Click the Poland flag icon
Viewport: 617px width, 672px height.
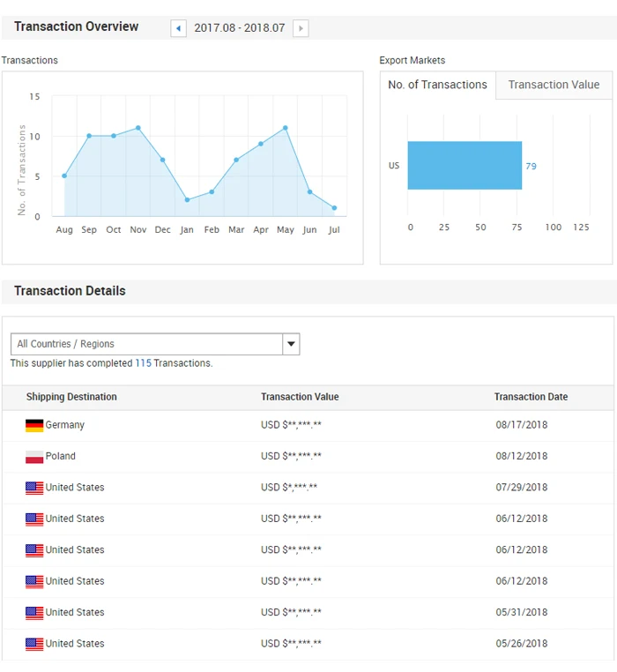point(34,457)
